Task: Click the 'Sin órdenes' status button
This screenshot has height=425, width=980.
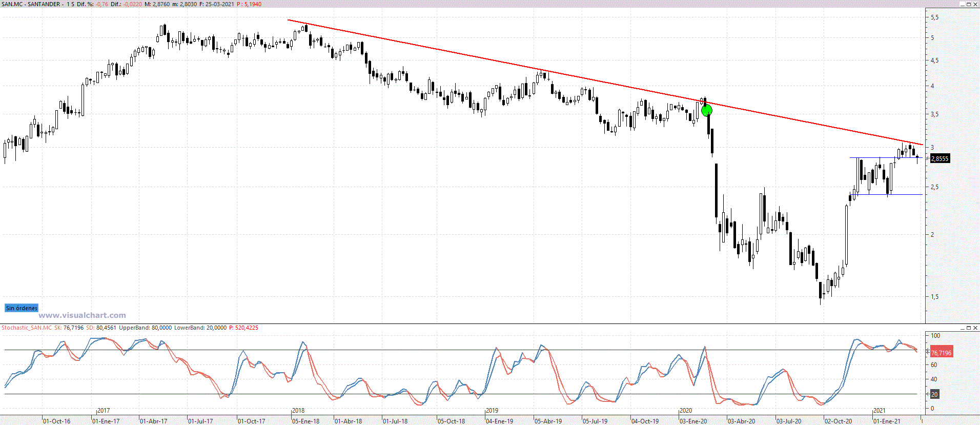Action: (22, 308)
